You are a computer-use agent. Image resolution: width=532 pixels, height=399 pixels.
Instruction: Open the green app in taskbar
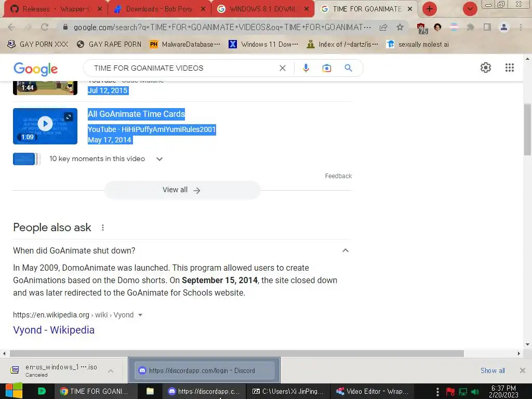42,391
